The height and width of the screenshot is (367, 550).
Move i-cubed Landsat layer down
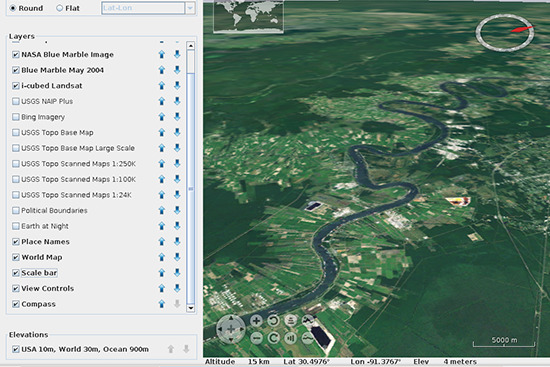(177, 86)
